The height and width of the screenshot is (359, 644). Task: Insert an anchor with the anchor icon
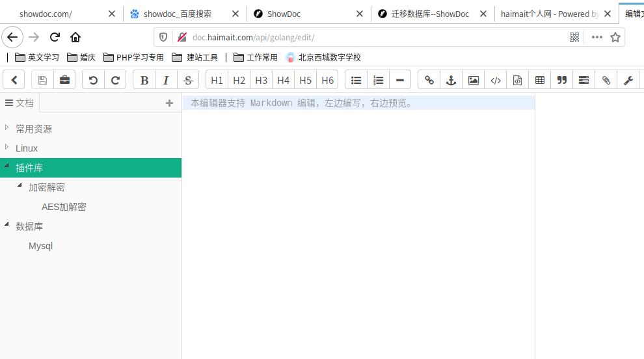click(451, 80)
